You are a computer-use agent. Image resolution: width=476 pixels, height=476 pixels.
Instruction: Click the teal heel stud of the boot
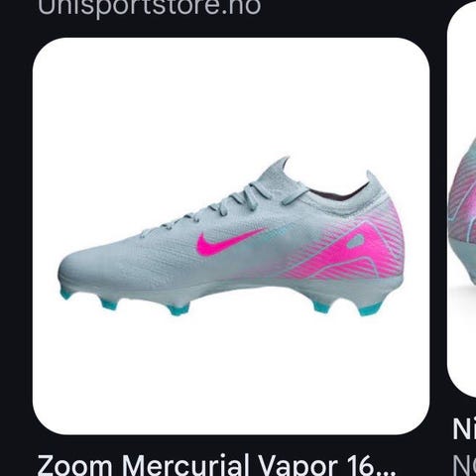(369, 308)
